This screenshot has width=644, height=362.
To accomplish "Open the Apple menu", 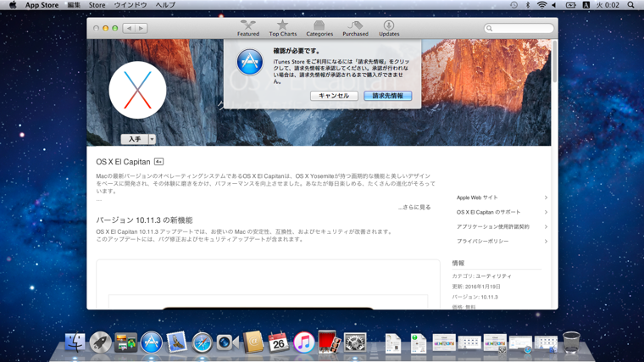I will [13, 5].
